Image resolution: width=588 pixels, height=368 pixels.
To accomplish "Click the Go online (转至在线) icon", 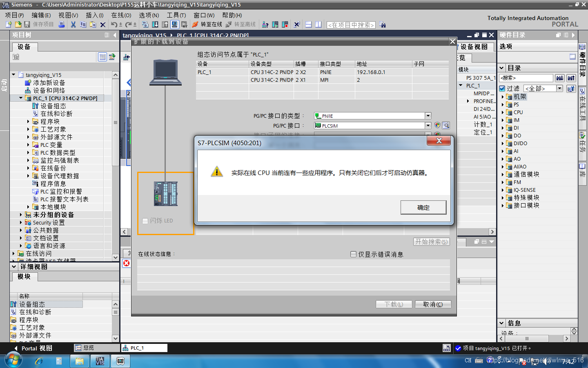I will click(195, 25).
